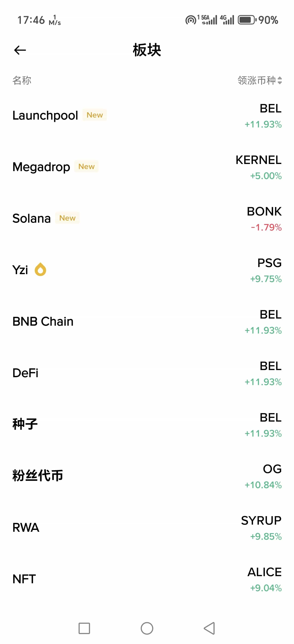294x644 pixels.
Task: Tap the hotspot status icon
Action: [x=191, y=20]
